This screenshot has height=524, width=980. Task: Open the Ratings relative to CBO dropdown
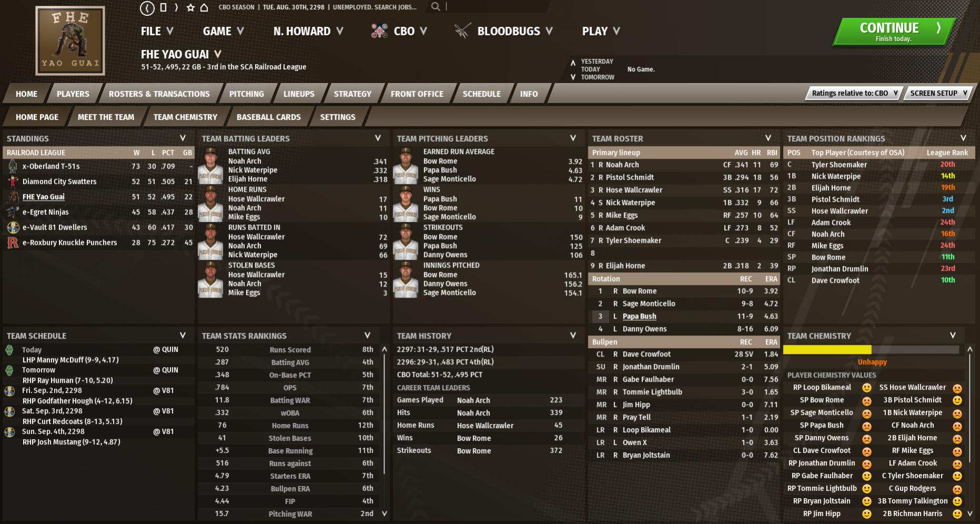tap(854, 93)
